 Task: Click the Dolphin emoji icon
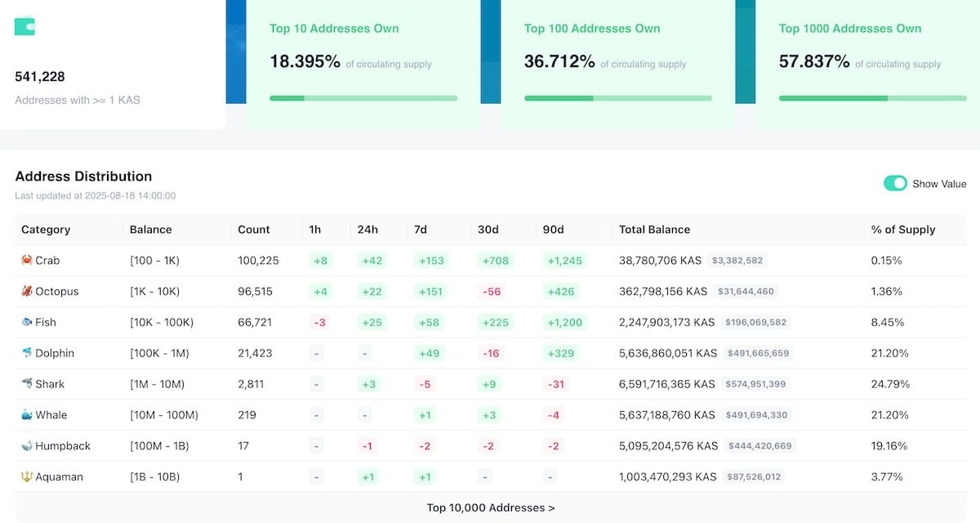click(26, 354)
